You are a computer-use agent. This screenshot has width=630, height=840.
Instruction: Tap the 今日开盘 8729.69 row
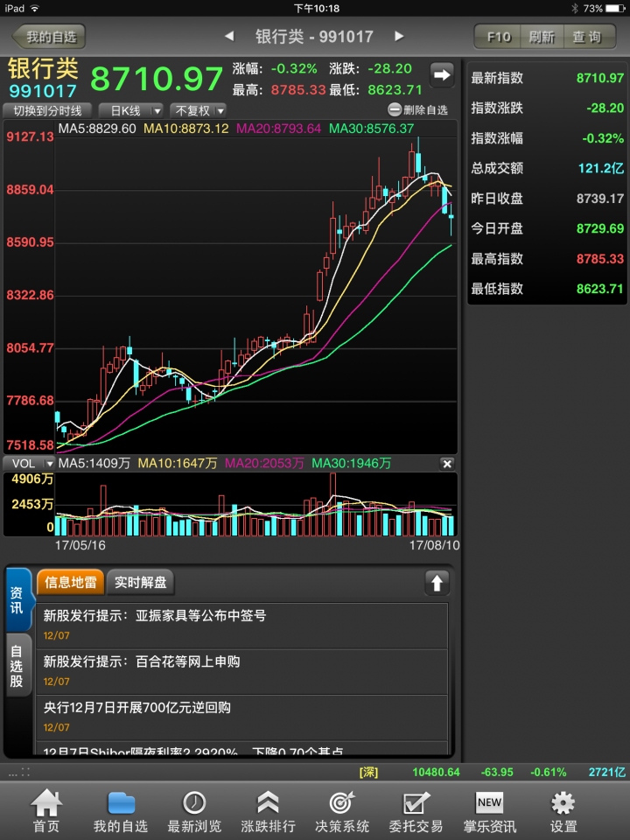point(547,228)
